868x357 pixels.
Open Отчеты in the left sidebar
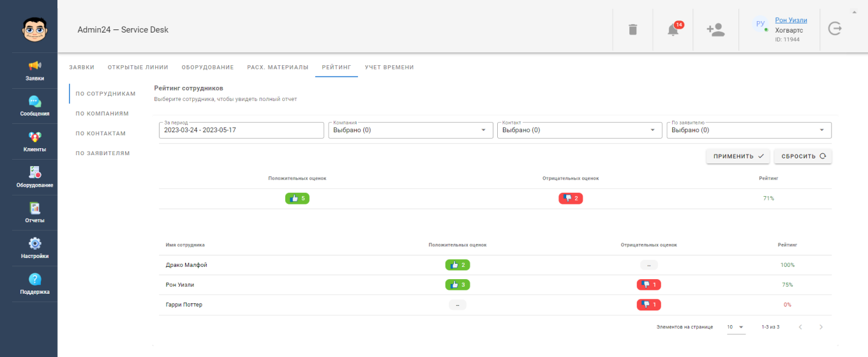tap(35, 208)
